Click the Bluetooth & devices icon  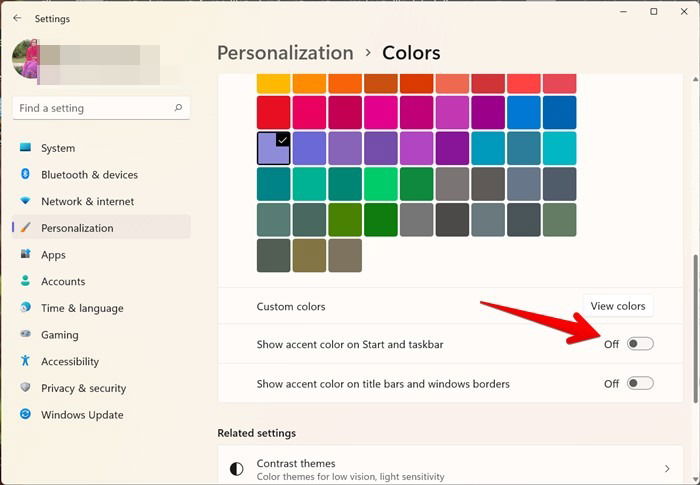point(25,174)
